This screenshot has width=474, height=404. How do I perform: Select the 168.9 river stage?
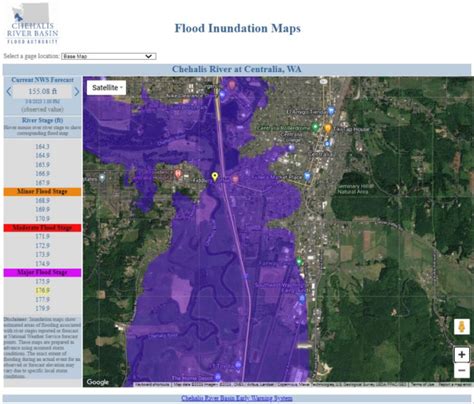42,200
